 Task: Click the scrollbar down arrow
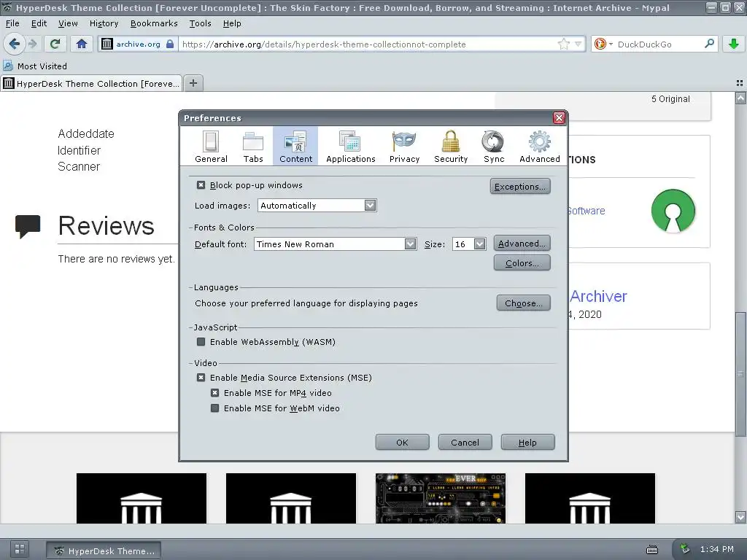coord(740,517)
